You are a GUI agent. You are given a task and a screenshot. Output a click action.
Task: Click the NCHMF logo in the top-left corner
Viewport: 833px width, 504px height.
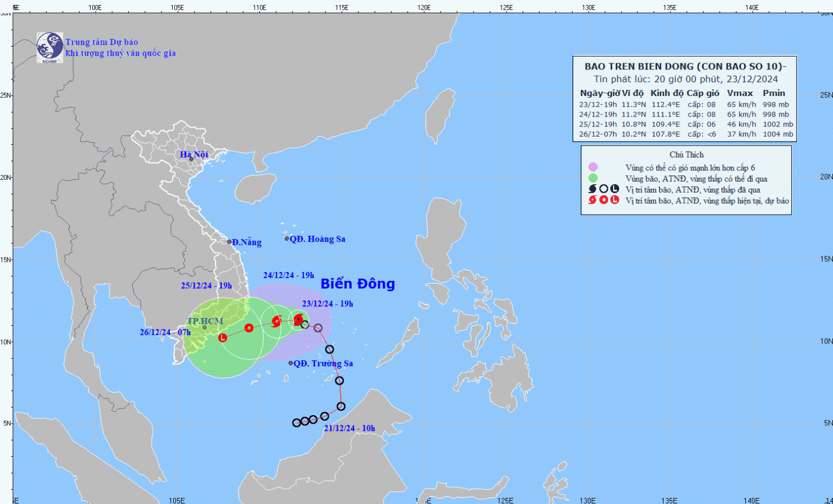49,47
